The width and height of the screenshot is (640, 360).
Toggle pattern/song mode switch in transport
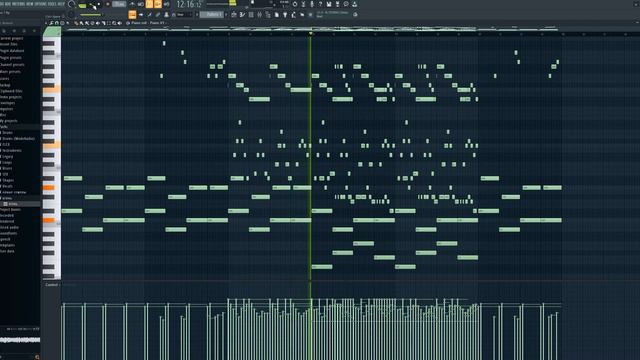[x=82, y=5]
